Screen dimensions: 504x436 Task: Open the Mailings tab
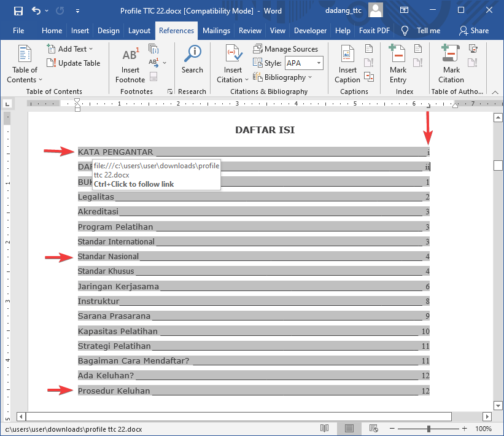[216, 31]
